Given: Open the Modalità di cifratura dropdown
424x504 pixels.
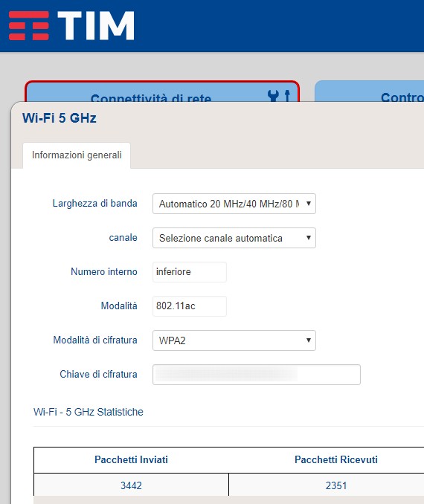Looking at the screenshot, I should (234, 340).
